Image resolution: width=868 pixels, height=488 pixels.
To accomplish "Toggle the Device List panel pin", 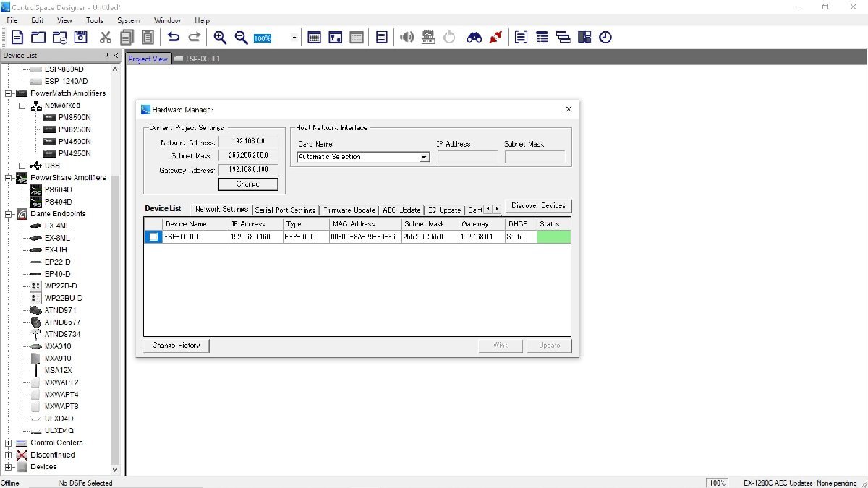I will click(107, 56).
